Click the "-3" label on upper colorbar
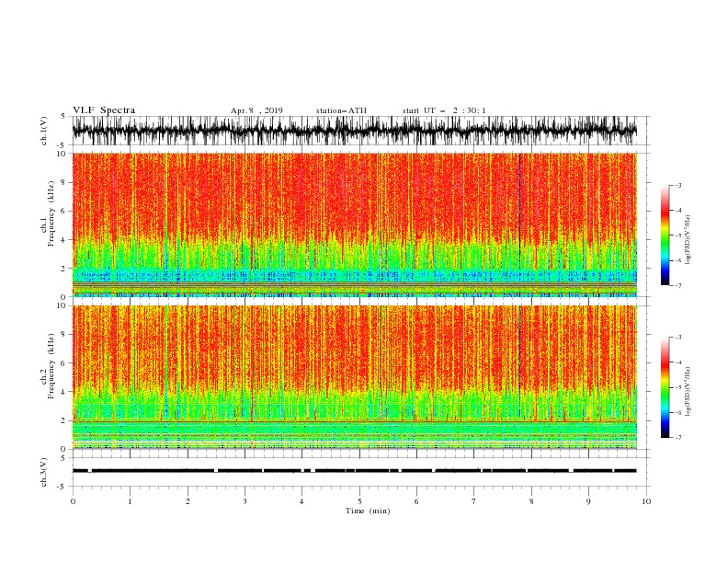The height and width of the screenshot is (563, 728). tap(677, 185)
